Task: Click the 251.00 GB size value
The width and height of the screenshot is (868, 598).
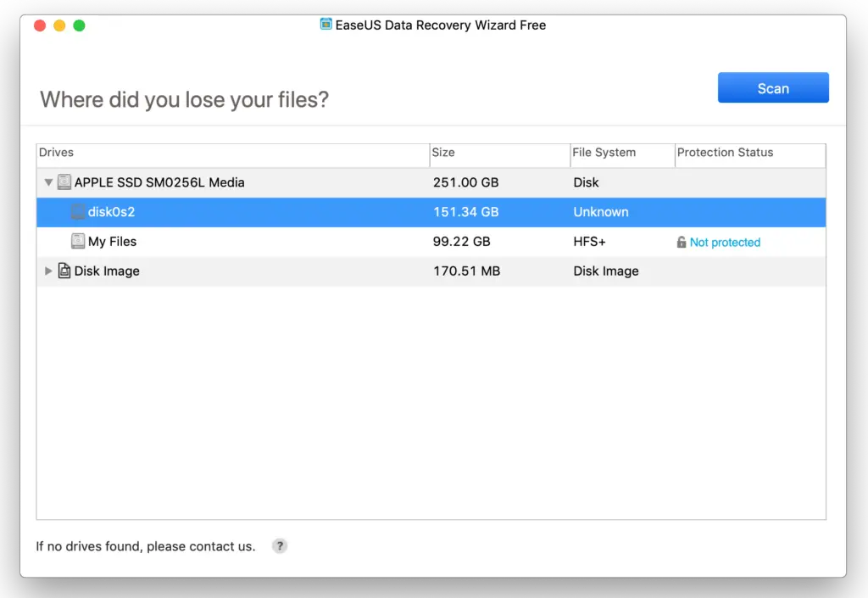Action: click(x=465, y=182)
